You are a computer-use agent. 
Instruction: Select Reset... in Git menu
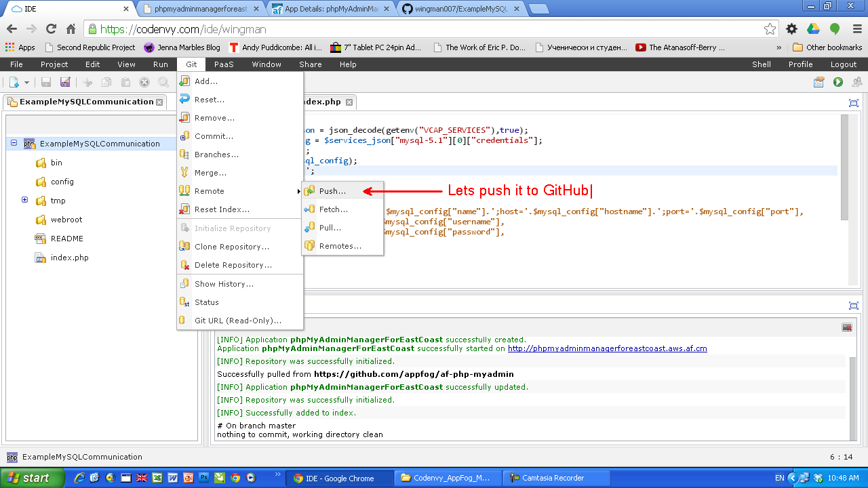240,100
